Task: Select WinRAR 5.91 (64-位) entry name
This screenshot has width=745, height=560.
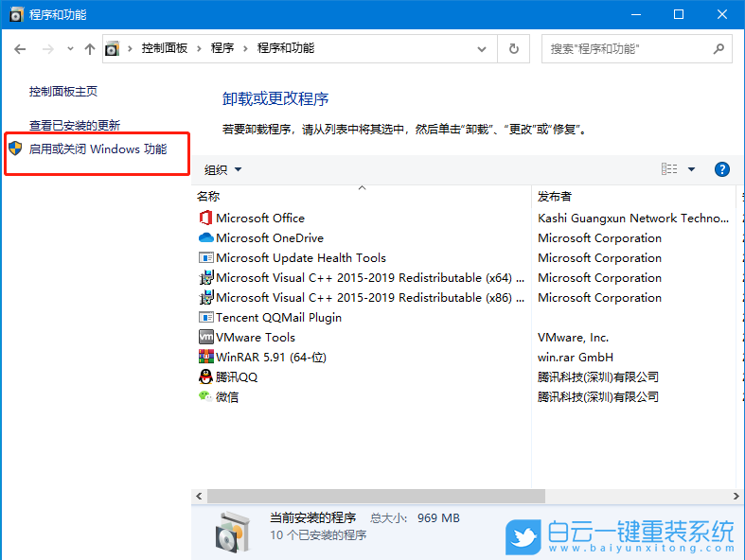Action: [x=272, y=358]
